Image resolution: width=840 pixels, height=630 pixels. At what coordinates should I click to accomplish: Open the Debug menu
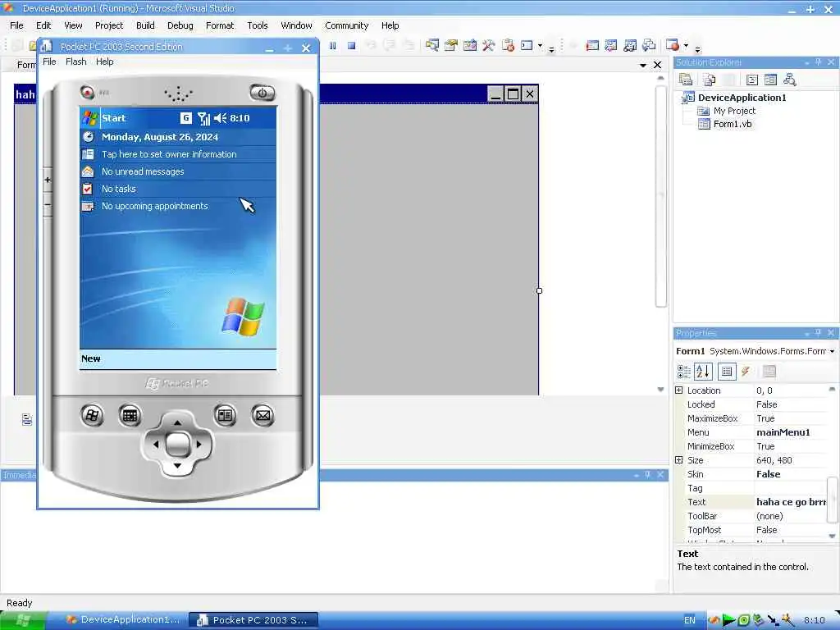(x=180, y=25)
